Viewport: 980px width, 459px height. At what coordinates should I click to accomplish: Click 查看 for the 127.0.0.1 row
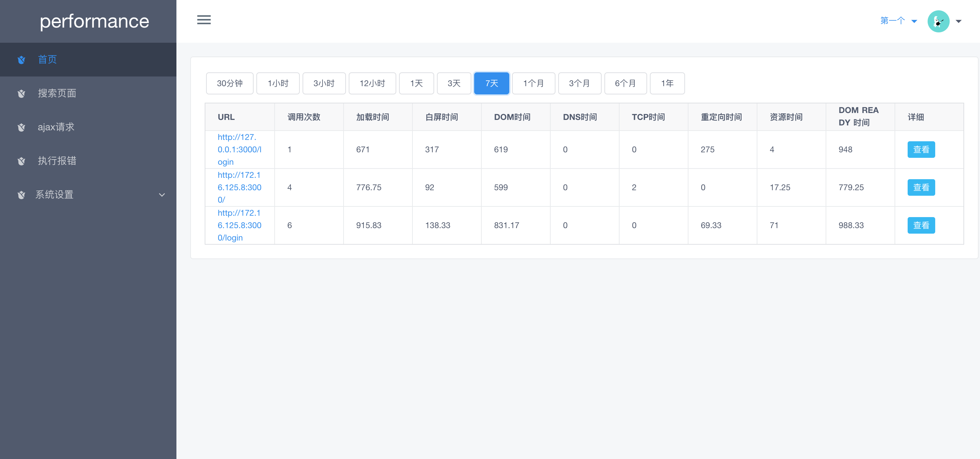[921, 150]
